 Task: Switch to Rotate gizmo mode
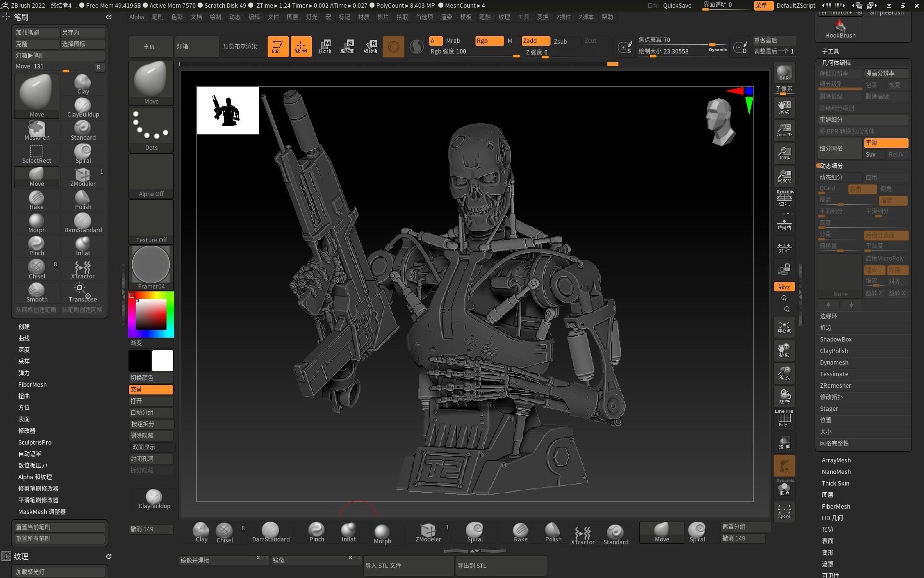click(371, 47)
